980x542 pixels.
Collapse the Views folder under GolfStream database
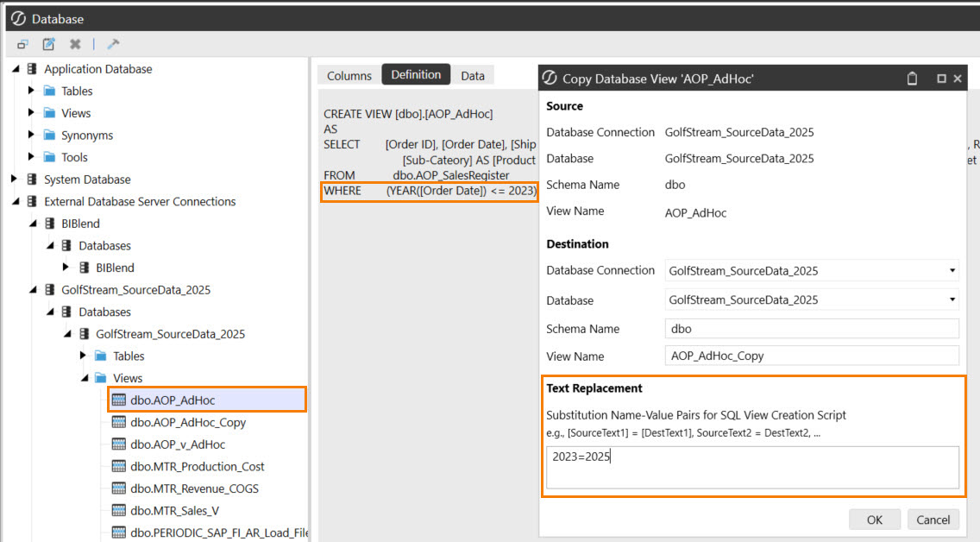pyautogui.click(x=85, y=377)
